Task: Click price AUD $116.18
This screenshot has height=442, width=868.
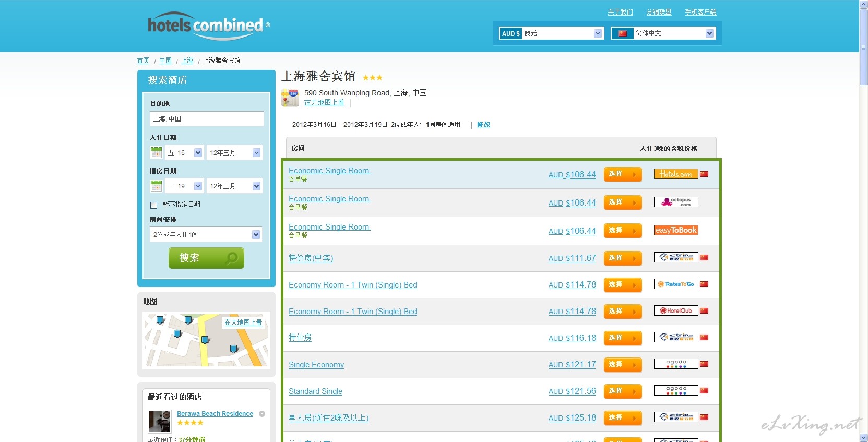Action: pos(572,338)
